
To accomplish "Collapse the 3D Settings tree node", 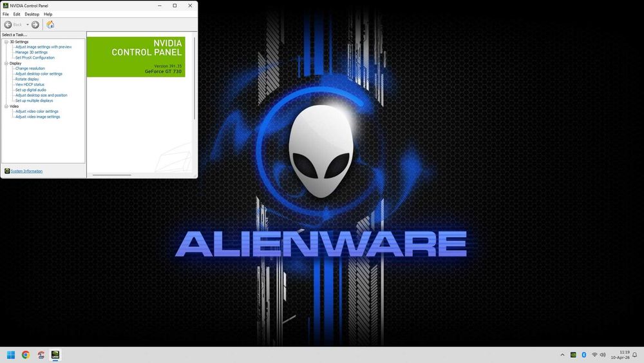I will click(x=6, y=42).
